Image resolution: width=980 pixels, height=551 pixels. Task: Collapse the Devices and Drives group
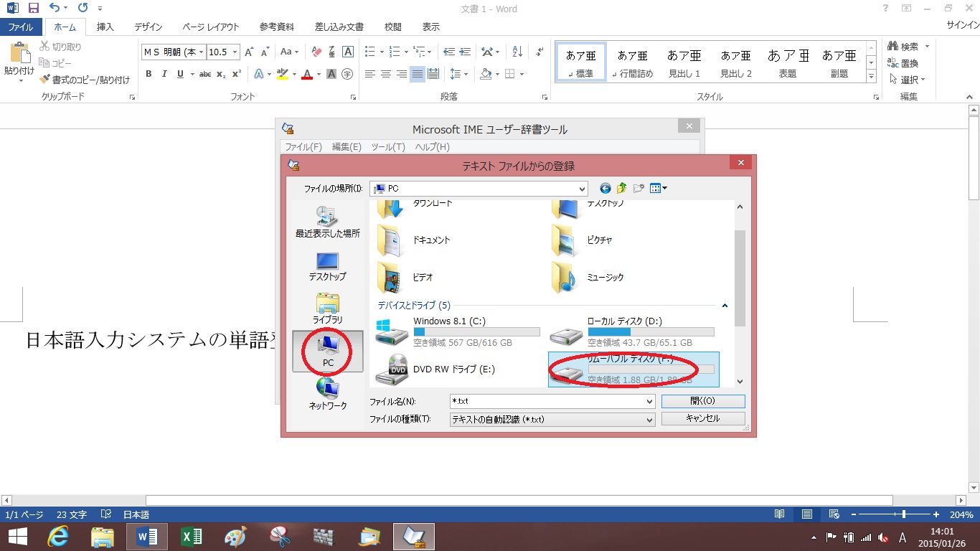[725, 306]
